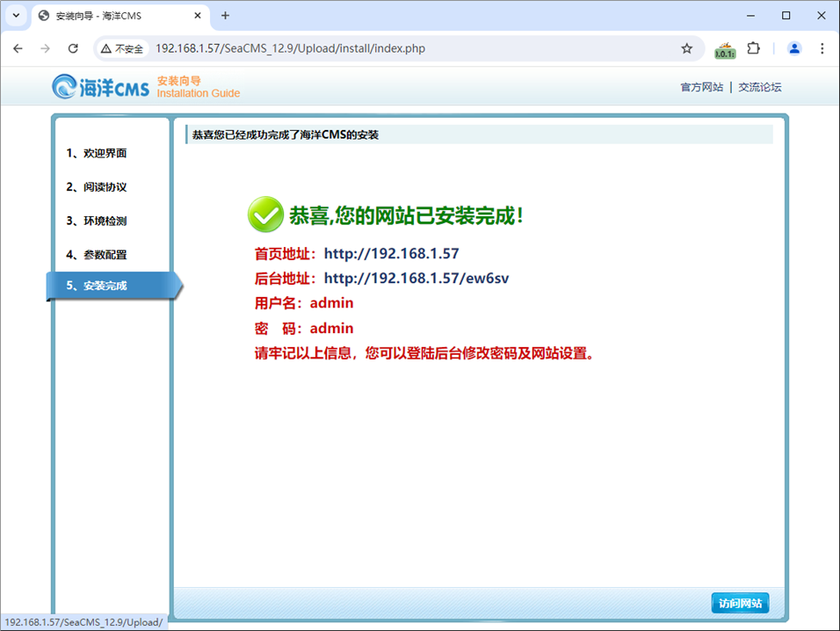Click the browser back arrow
The width and height of the screenshot is (840, 631).
coord(18,48)
